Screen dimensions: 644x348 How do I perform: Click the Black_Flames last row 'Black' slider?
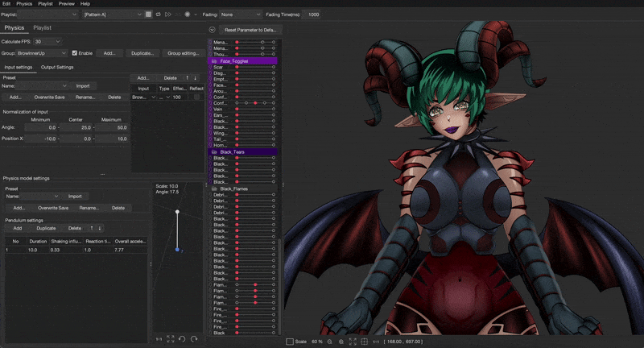[255, 333]
